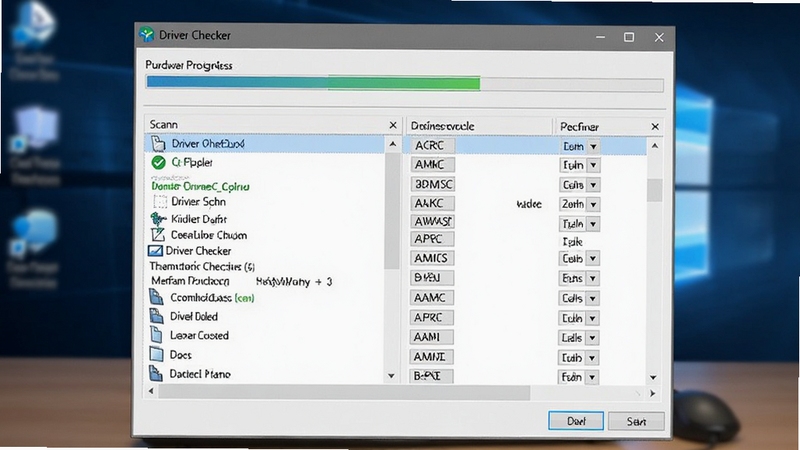800x450 pixels.
Task: Click the Sart button
Action: 636,421
